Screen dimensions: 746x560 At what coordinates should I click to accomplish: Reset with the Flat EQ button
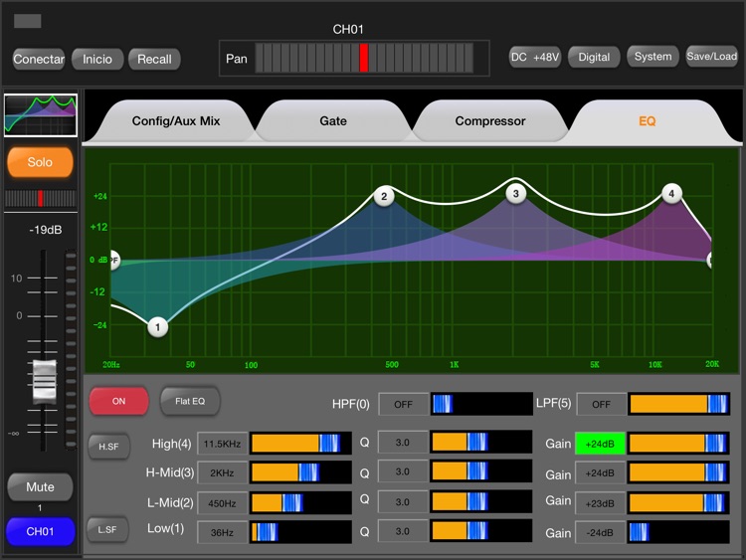190,401
